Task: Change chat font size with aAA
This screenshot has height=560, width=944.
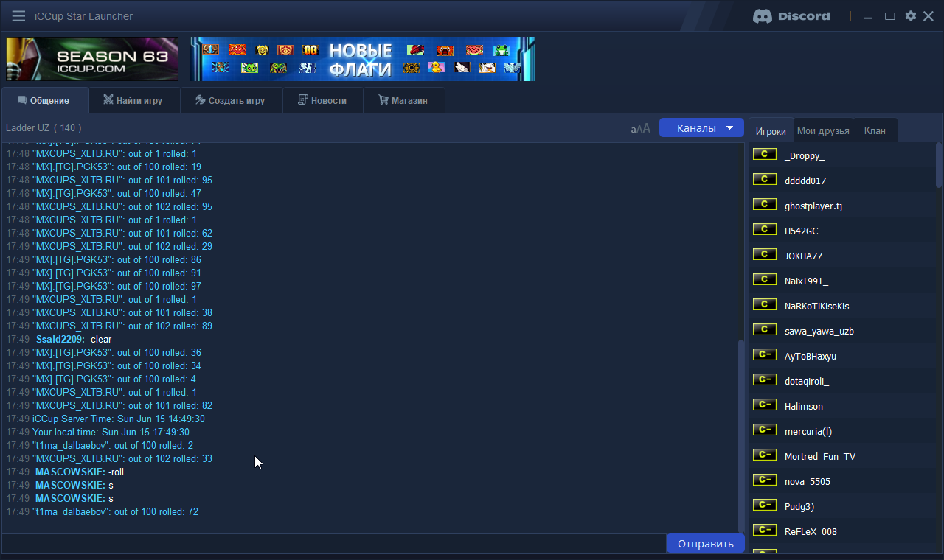Action: pyautogui.click(x=640, y=128)
